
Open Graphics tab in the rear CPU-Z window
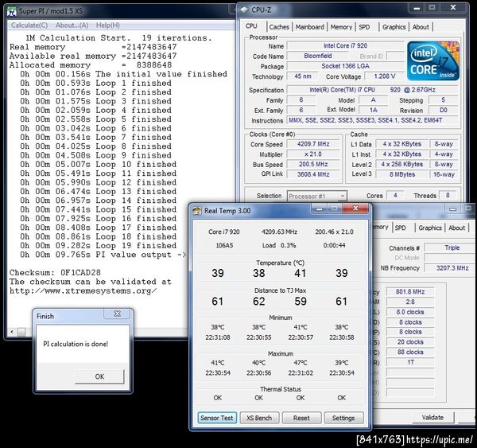(x=430, y=228)
